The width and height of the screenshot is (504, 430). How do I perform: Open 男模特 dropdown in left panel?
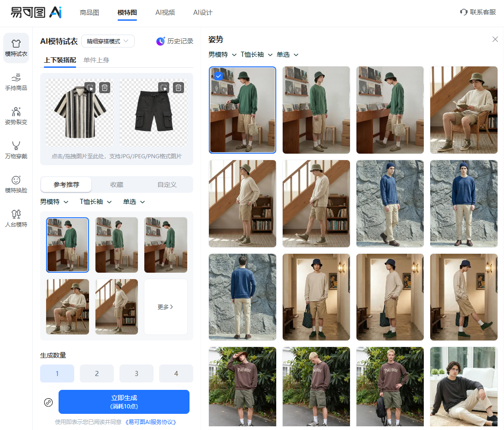54,202
